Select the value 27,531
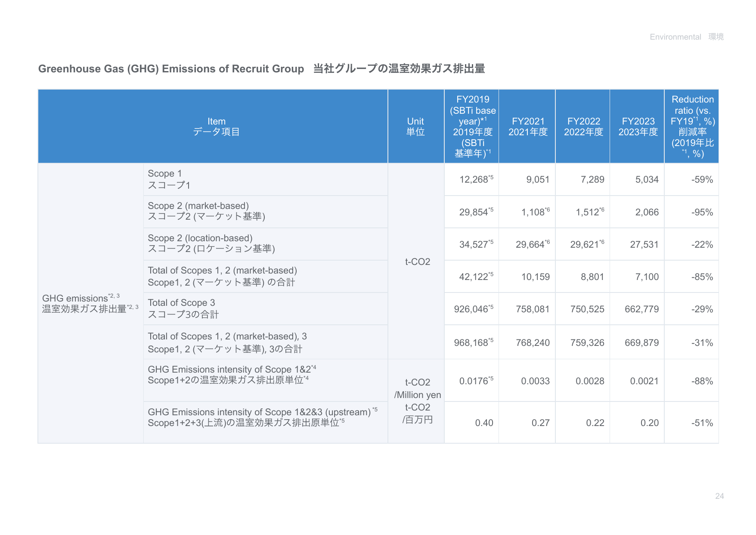756x535 pixels. (644, 244)
